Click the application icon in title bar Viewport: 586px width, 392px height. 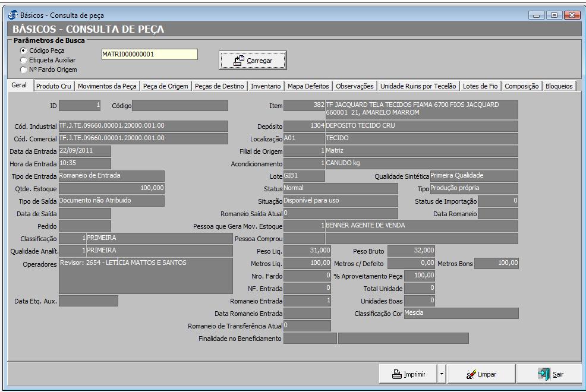pos(13,15)
